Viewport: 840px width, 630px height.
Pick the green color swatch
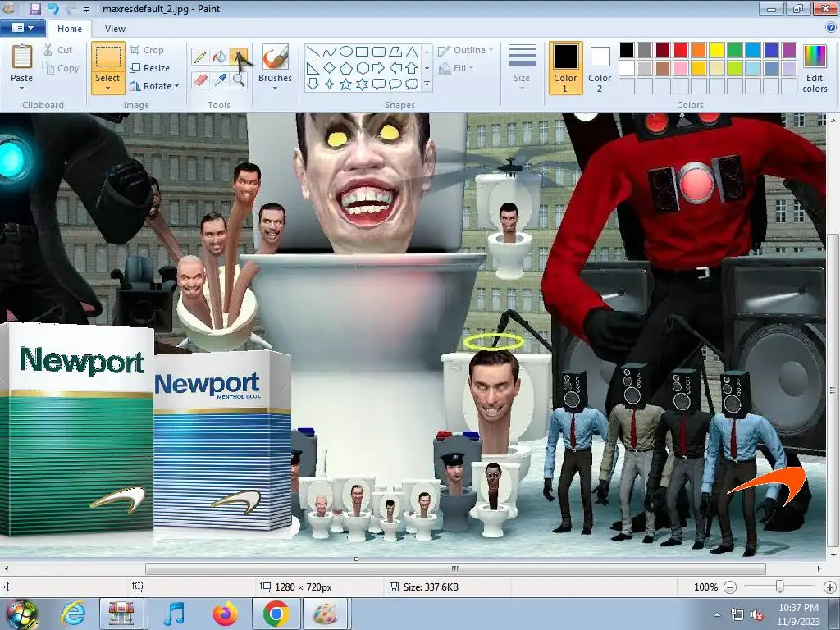pos(735,50)
